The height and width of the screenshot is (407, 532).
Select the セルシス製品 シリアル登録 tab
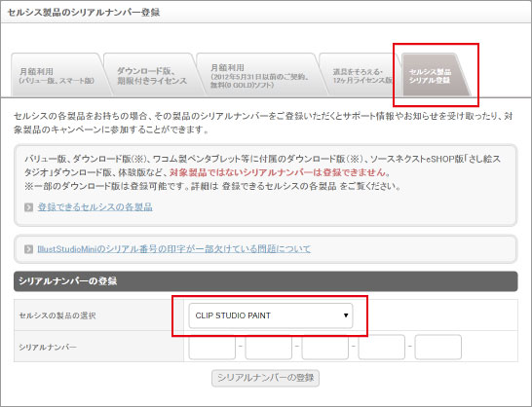(x=434, y=75)
